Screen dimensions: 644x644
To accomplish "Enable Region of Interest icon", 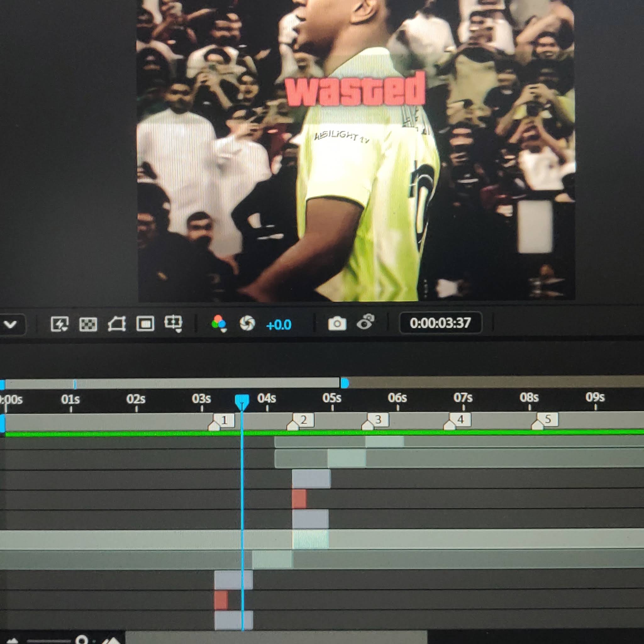I will (145, 324).
